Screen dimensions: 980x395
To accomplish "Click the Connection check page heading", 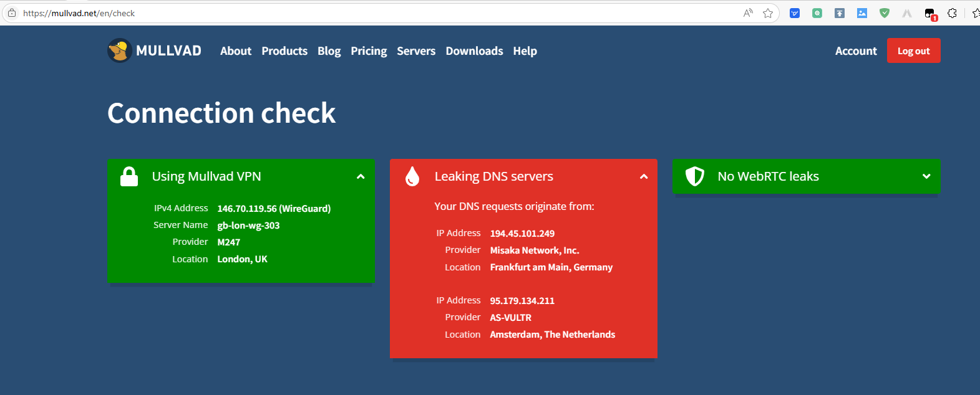I will (x=221, y=113).
